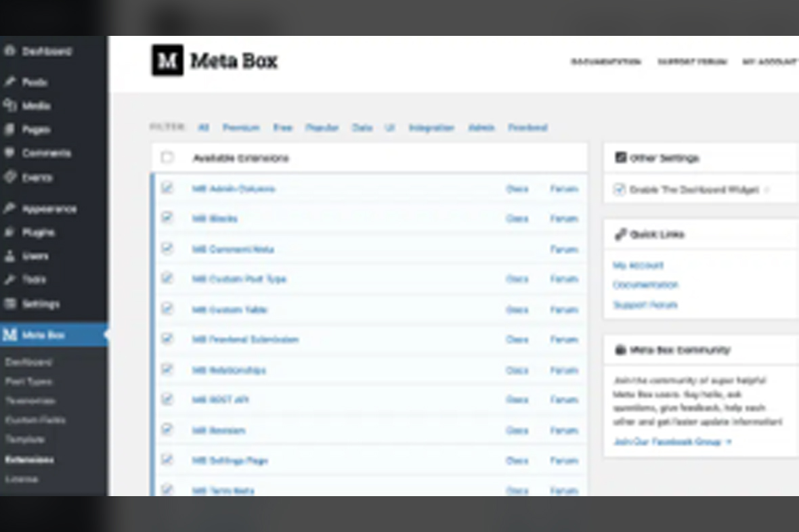
Task: Click the Pages icon in the sidebar
Action: [x=9, y=129]
